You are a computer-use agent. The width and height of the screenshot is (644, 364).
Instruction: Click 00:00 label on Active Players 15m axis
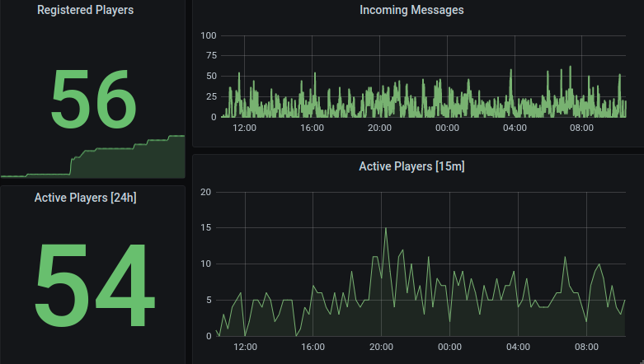click(x=449, y=347)
